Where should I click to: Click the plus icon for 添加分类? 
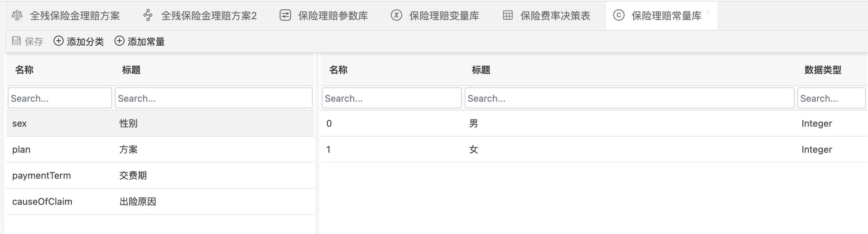tap(59, 41)
